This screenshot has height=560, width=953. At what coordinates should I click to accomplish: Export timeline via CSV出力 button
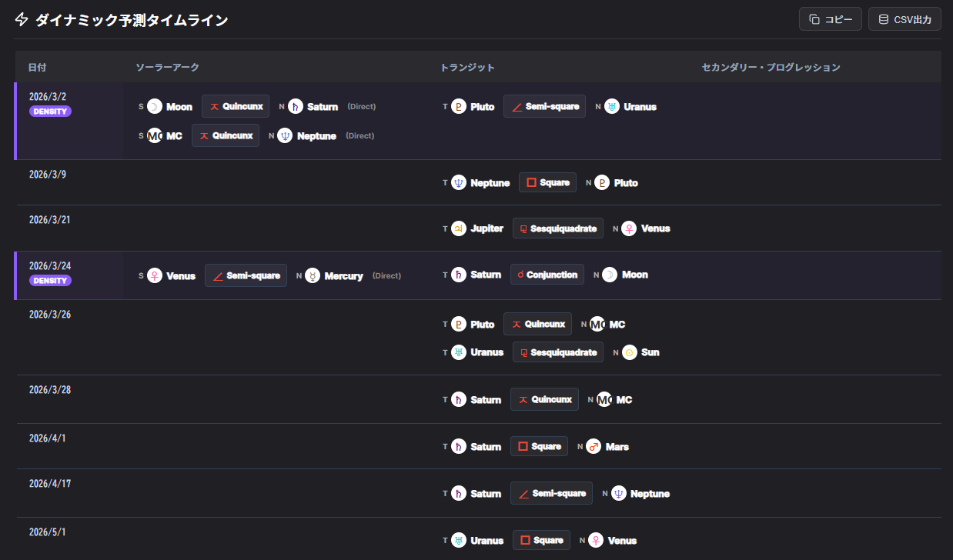point(905,19)
